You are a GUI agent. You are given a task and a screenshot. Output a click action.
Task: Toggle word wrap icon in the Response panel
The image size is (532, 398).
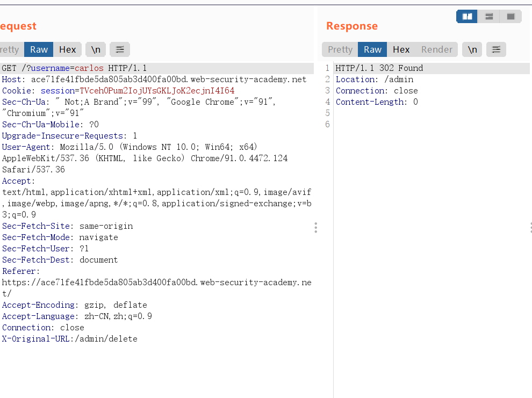(x=496, y=49)
